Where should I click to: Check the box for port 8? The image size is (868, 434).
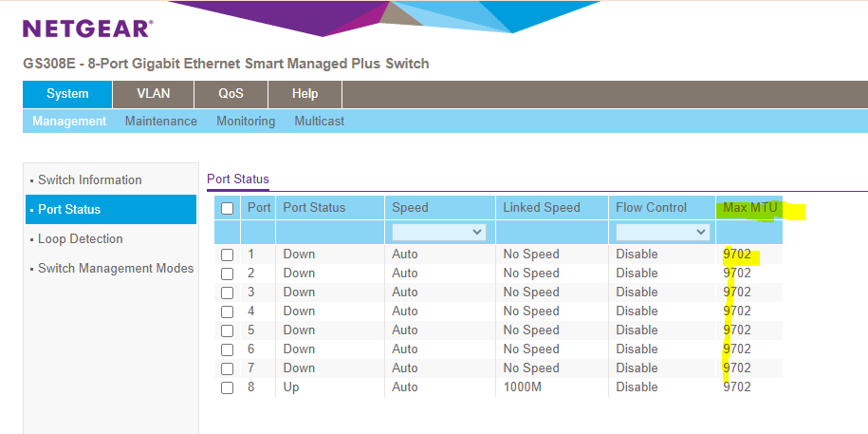coord(227,387)
